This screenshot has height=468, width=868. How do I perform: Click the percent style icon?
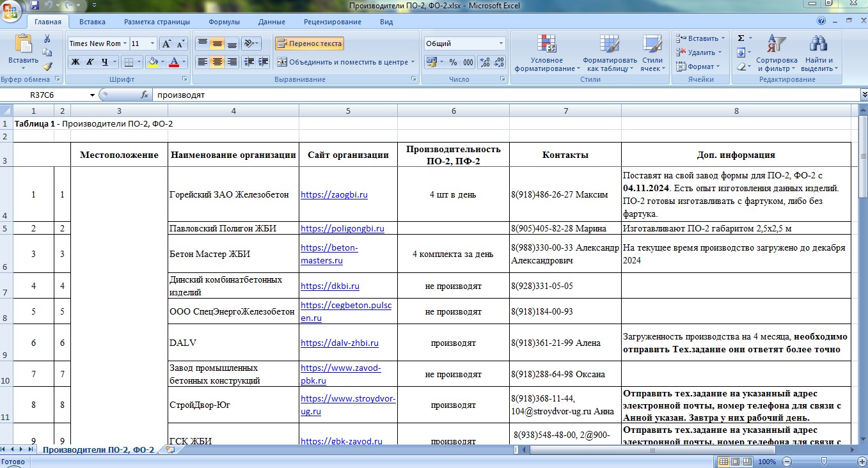[453, 62]
